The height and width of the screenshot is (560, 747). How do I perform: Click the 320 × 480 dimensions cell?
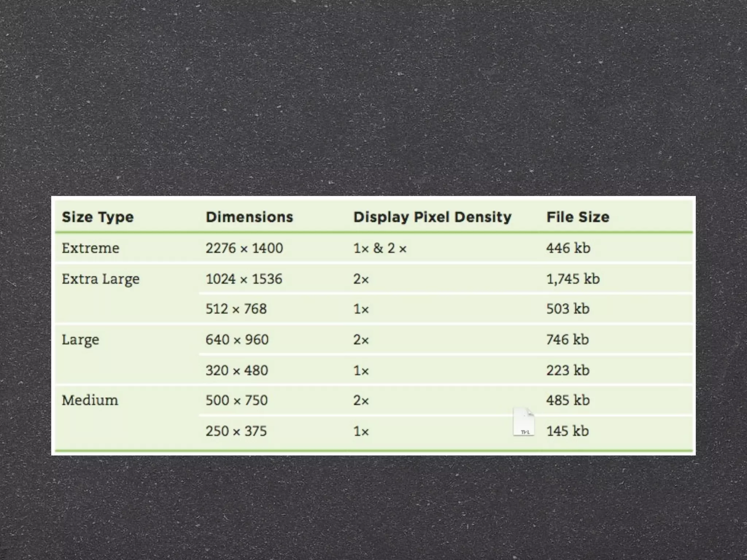click(237, 370)
